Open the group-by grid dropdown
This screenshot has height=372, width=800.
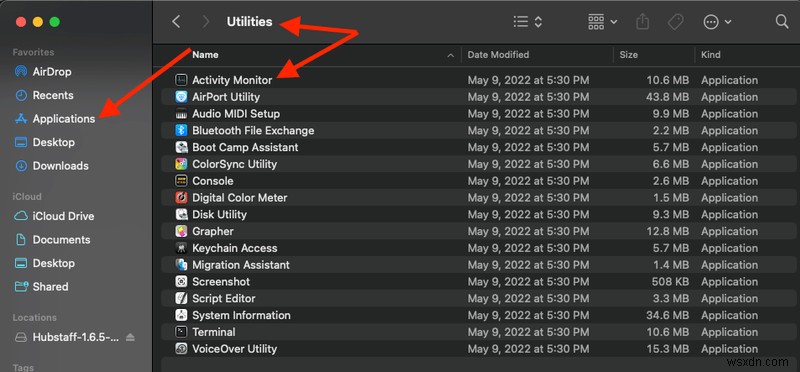[603, 21]
